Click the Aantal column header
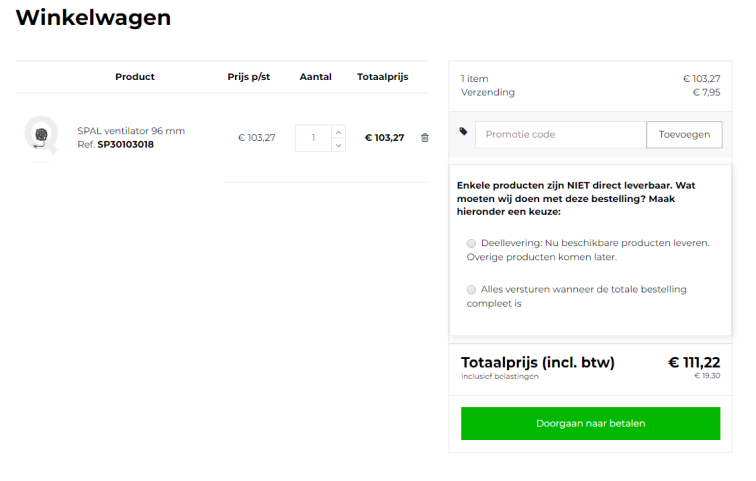The image size is (756, 481). tap(315, 77)
